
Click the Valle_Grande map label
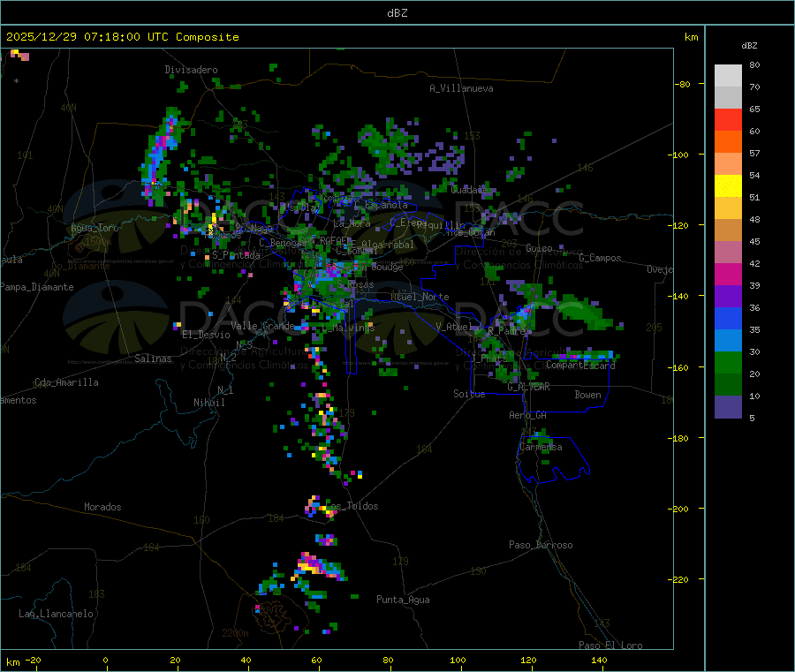tap(262, 326)
